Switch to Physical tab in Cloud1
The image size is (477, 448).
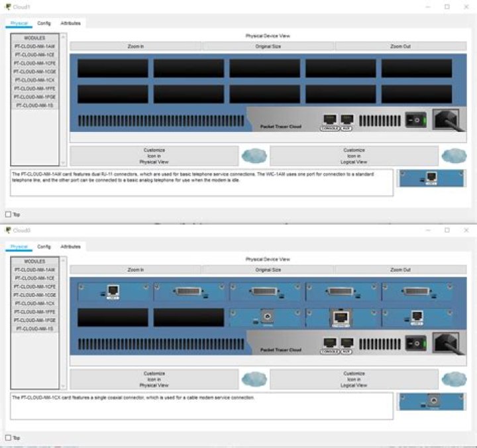click(x=19, y=23)
